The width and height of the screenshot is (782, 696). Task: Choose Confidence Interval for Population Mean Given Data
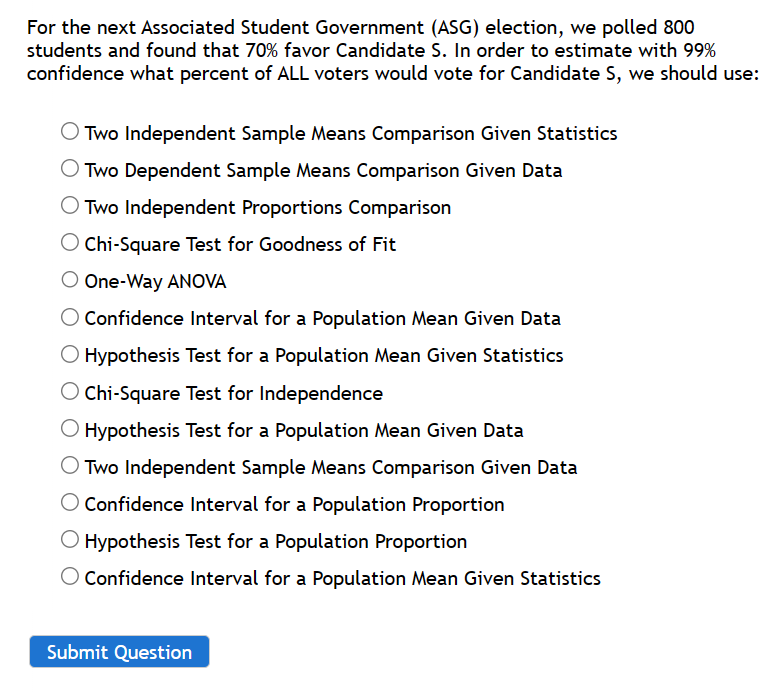pyautogui.click(x=70, y=317)
